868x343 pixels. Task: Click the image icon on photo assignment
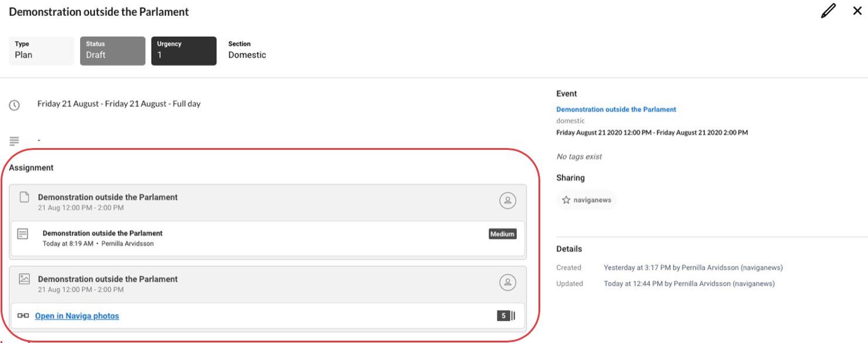coord(24,279)
